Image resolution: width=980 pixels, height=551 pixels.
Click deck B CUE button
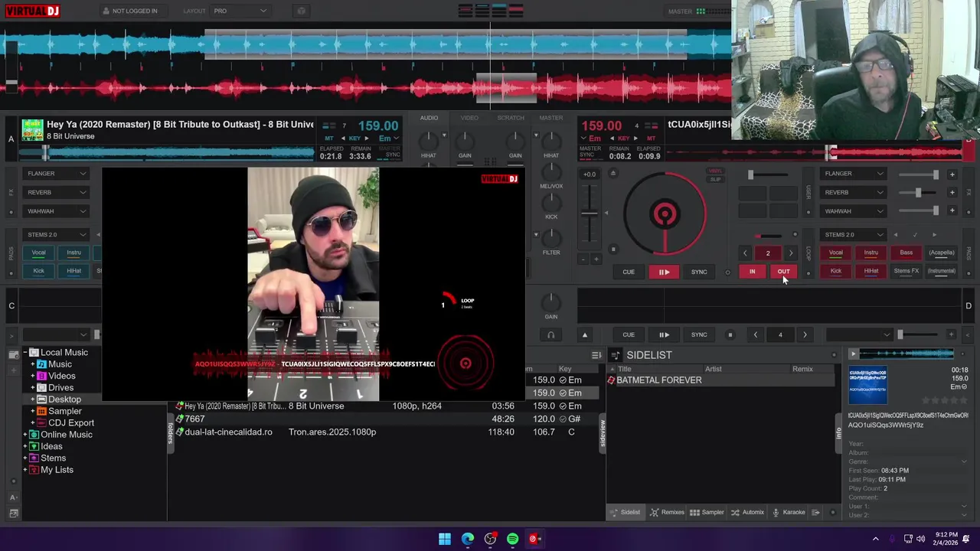tap(629, 272)
